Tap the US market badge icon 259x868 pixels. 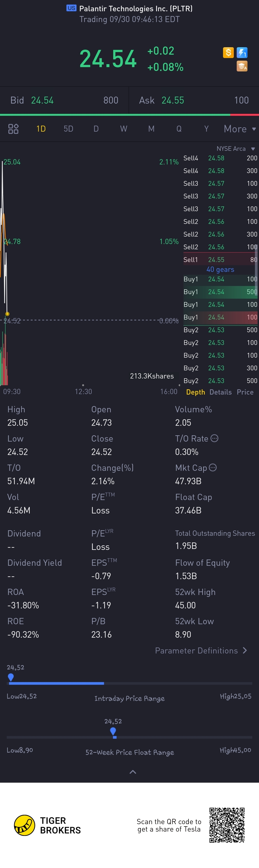click(x=71, y=8)
